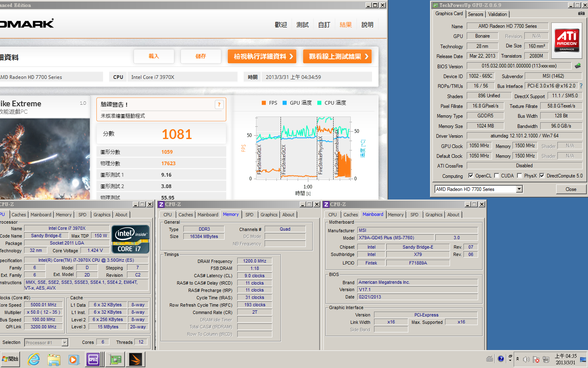Click the Core Speed 5000.01 MHz value
Viewport: 588px width, 368px height.
43,305
